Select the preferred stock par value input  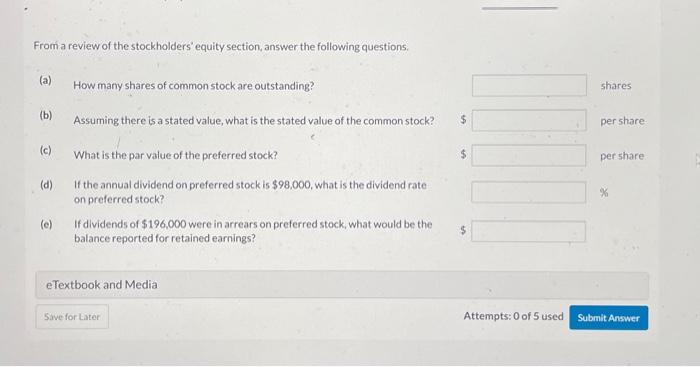click(x=529, y=155)
